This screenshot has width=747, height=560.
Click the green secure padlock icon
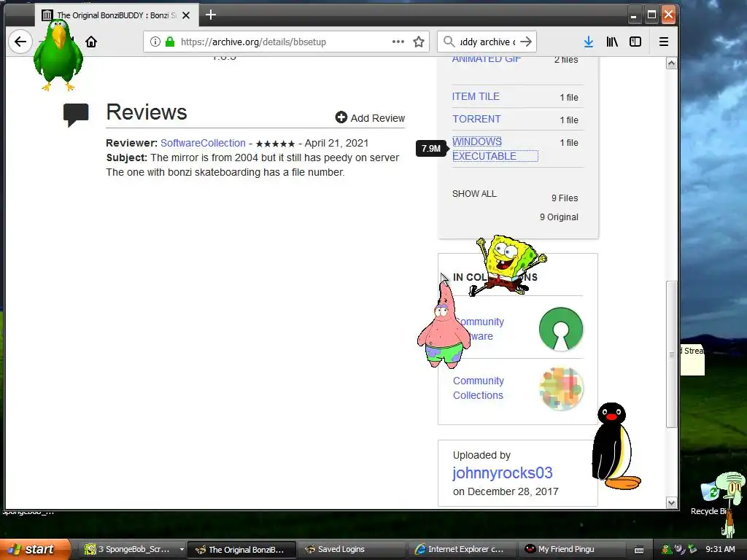click(x=169, y=42)
